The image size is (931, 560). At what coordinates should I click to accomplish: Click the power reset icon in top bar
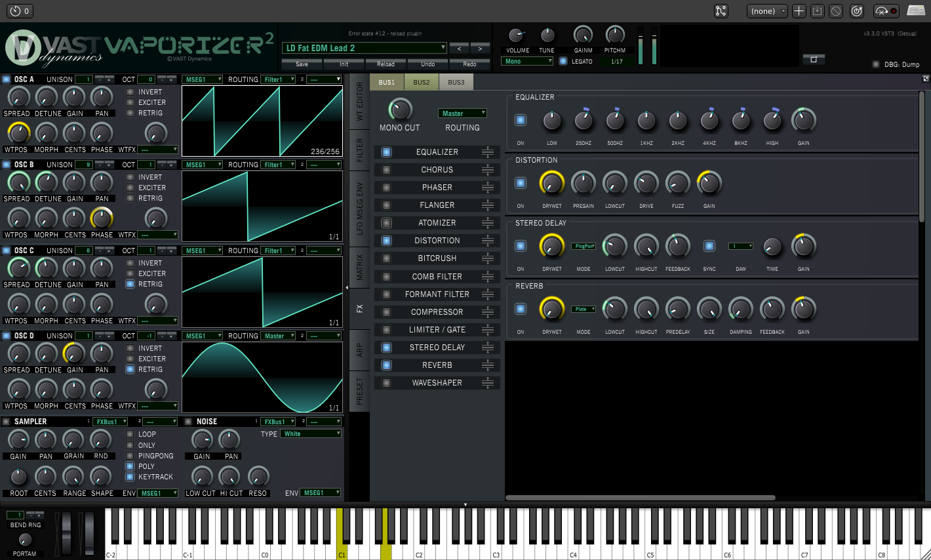point(856,11)
